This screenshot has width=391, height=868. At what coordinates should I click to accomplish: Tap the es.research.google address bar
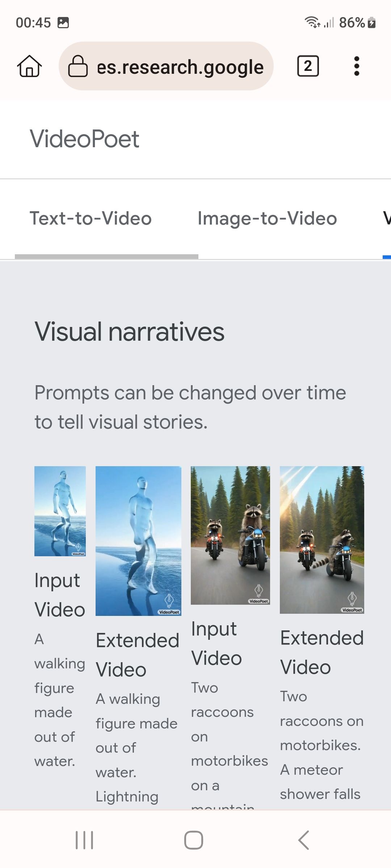click(x=180, y=67)
